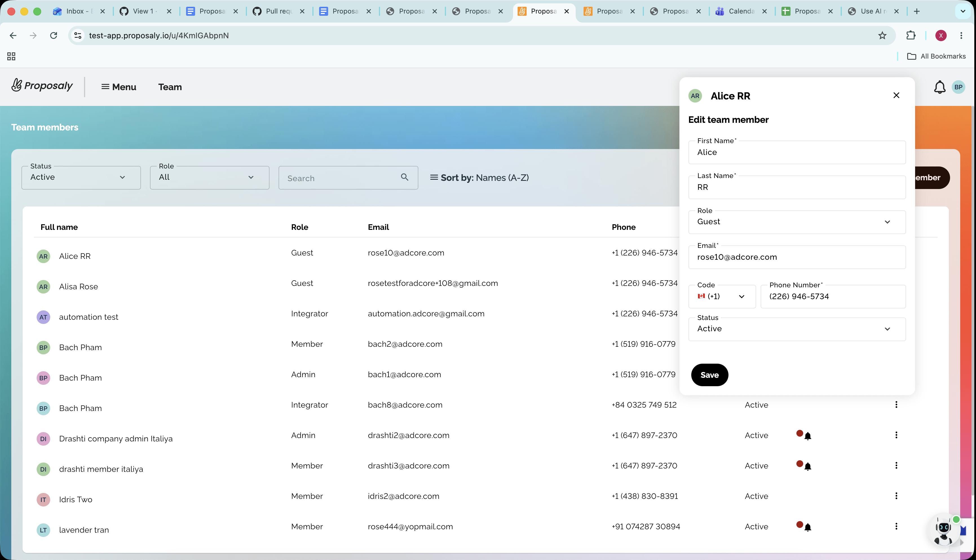The width and height of the screenshot is (976, 560).
Task: Click the LT avatar for lavender tran
Action: tap(43, 530)
